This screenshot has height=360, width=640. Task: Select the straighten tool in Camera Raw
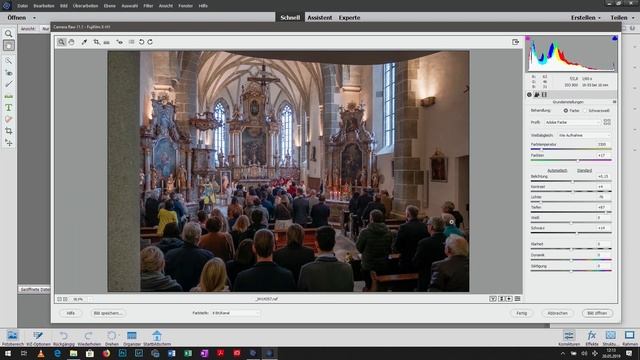point(107,42)
